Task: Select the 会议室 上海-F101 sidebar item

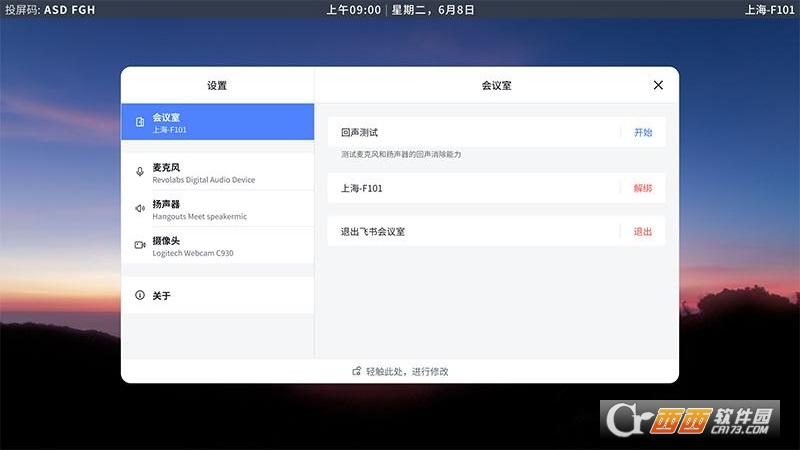Action: [x=218, y=123]
